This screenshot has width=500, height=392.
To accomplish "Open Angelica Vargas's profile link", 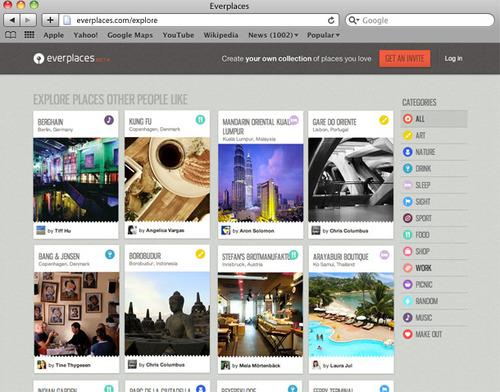I will (x=165, y=230).
